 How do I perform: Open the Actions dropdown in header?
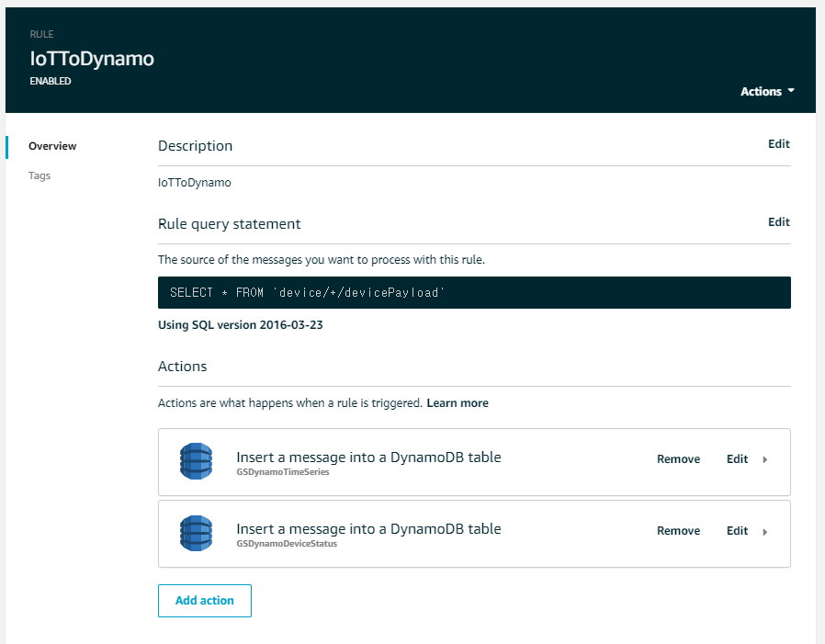pyautogui.click(x=767, y=92)
